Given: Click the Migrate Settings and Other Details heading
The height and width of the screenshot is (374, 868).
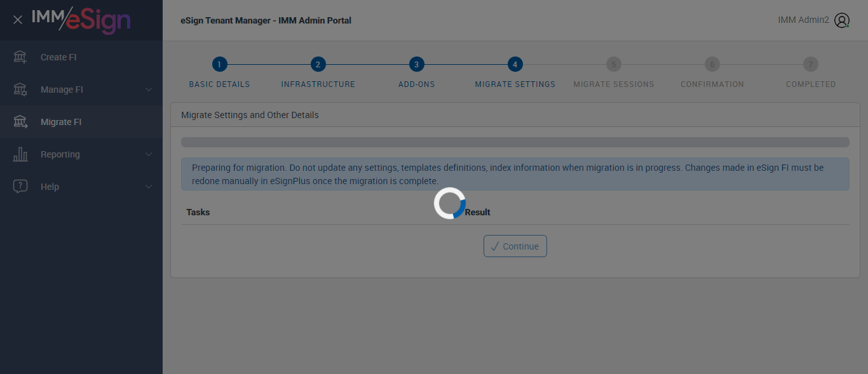Looking at the screenshot, I should click(250, 115).
